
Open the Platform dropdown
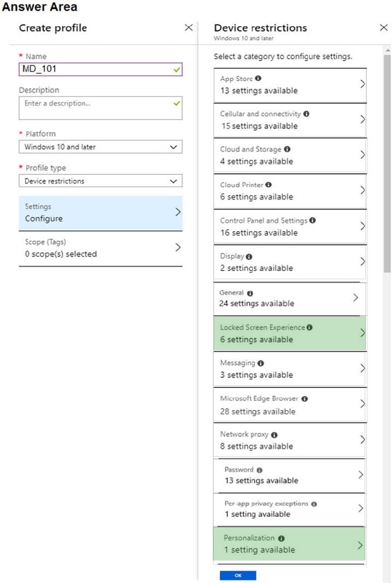pos(100,147)
